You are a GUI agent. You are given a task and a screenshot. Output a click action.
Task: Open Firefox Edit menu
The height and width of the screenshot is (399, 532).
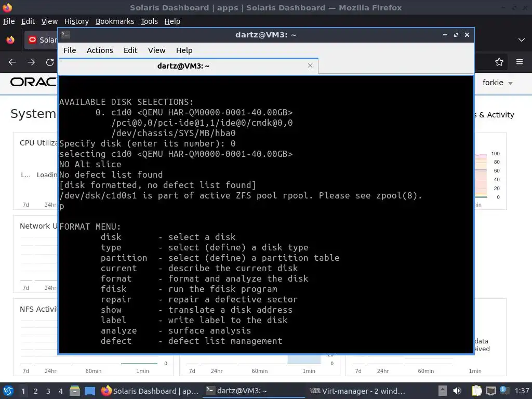(28, 21)
